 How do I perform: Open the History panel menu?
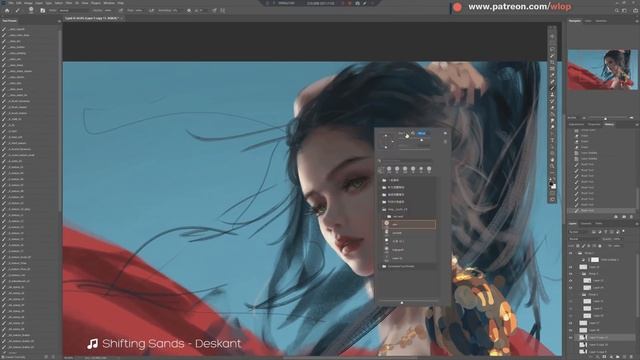(637, 124)
